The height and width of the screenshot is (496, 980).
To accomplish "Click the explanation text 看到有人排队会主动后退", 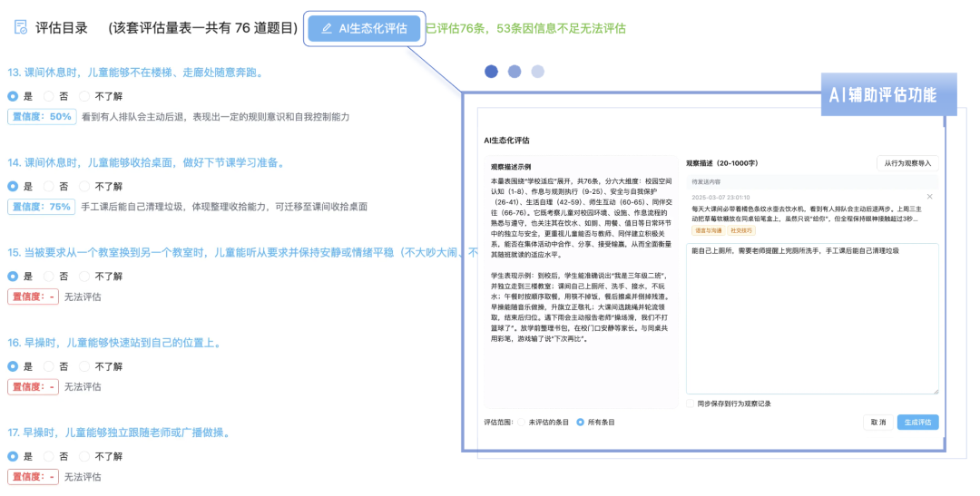I will click(216, 117).
